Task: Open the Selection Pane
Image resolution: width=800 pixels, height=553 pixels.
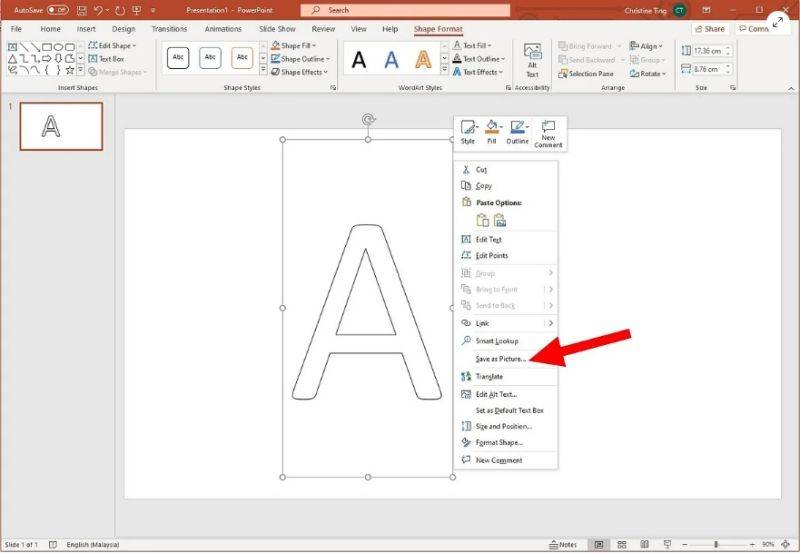Action: click(586, 74)
